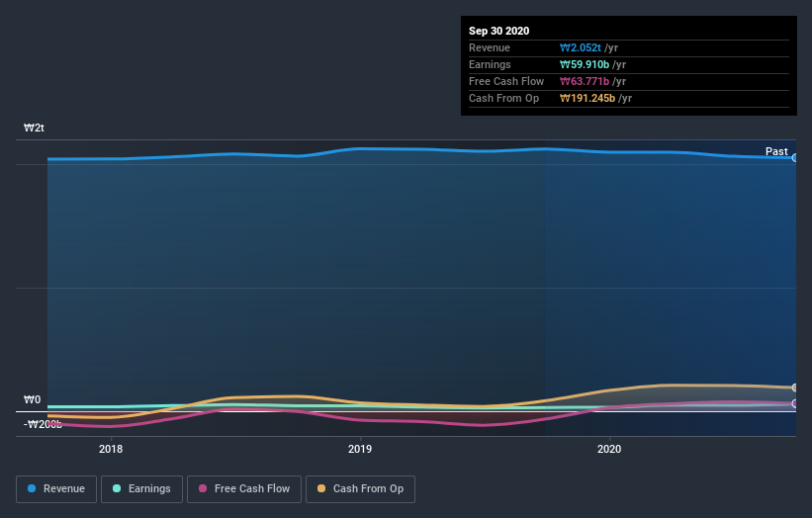Viewport: 812px width, 518px height.
Task: Click the -₩200b y-axis label
Action: 43,424
